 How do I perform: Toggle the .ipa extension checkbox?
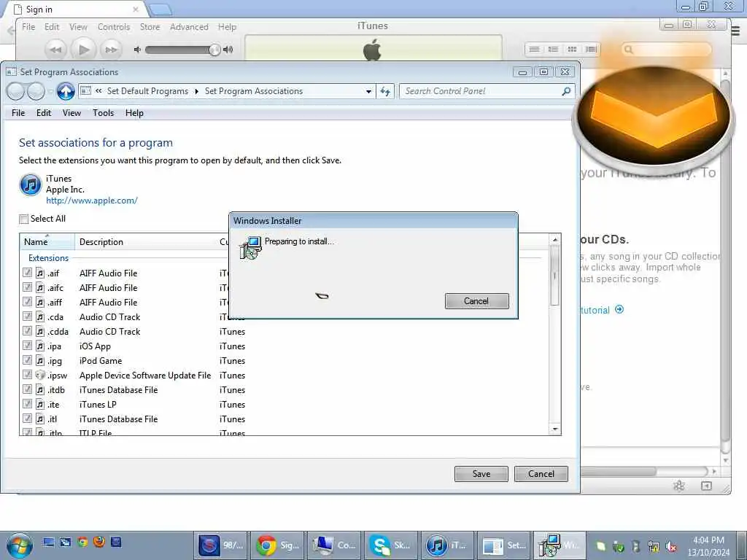[x=27, y=346]
